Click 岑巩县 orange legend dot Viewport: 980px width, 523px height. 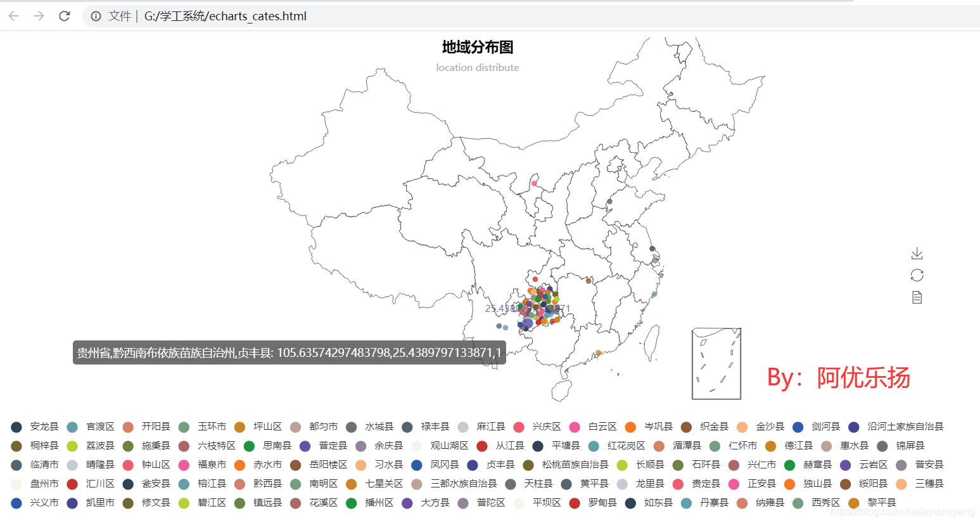[630, 427]
